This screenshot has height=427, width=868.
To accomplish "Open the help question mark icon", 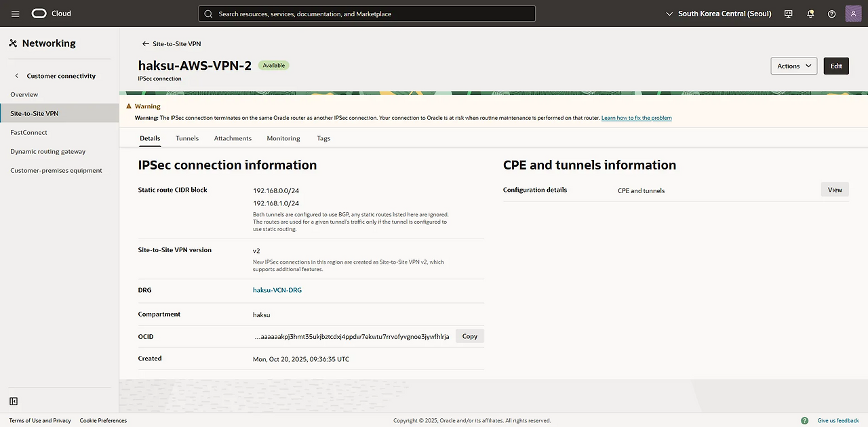I will pyautogui.click(x=832, y=14).
